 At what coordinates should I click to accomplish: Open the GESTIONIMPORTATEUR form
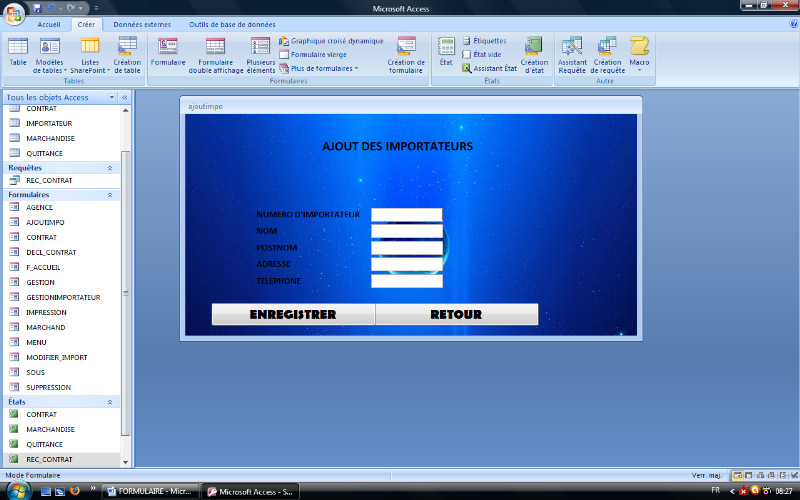click(x=62, y=297)
